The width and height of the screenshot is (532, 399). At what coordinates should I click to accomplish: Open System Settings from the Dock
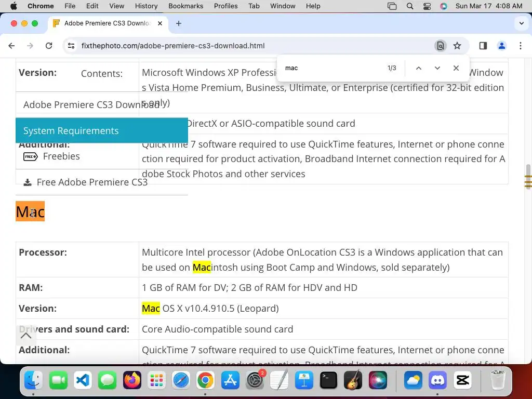pos(255,380)
